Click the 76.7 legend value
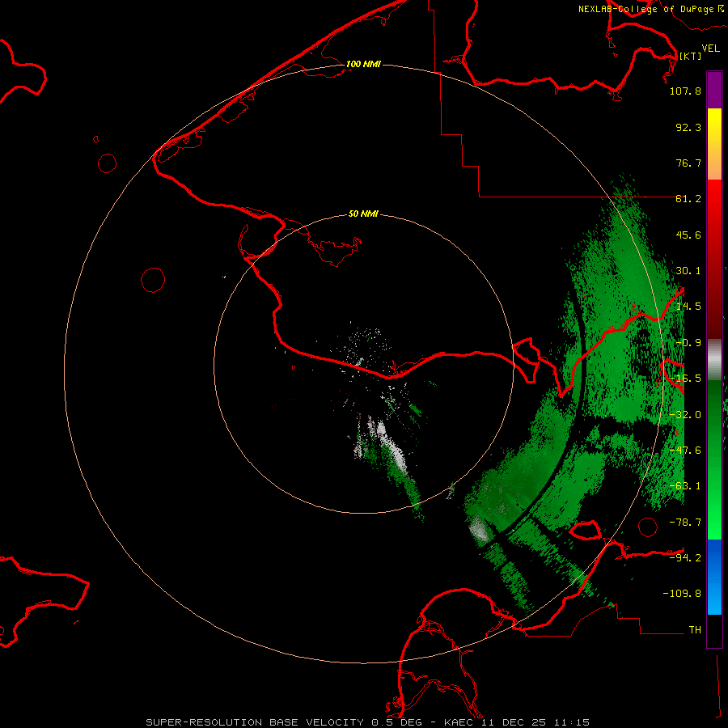Viewport: 728px width, 728px height. [688, 163]
